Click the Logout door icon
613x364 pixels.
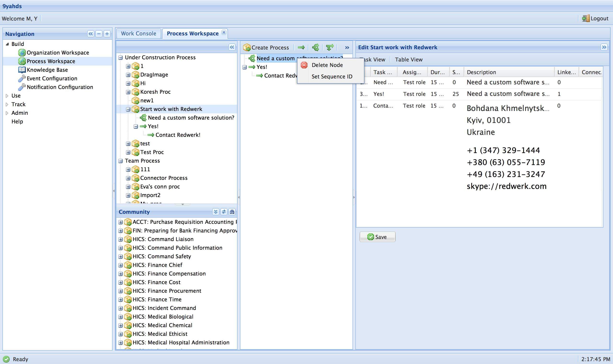586,18
